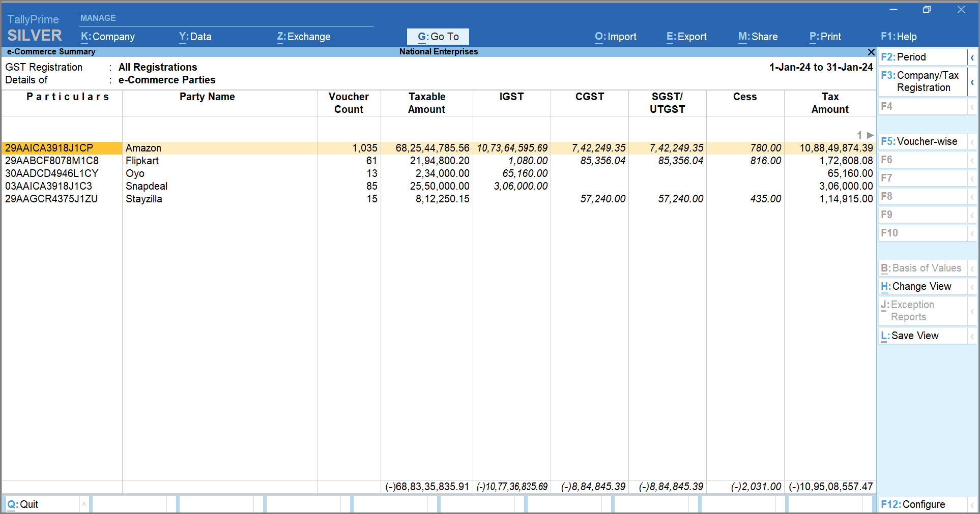Click Amazon tax amount 10,88,49,874.39
Image resolution: width=980 pixels, height=514 pixels.
click(836, 148)
